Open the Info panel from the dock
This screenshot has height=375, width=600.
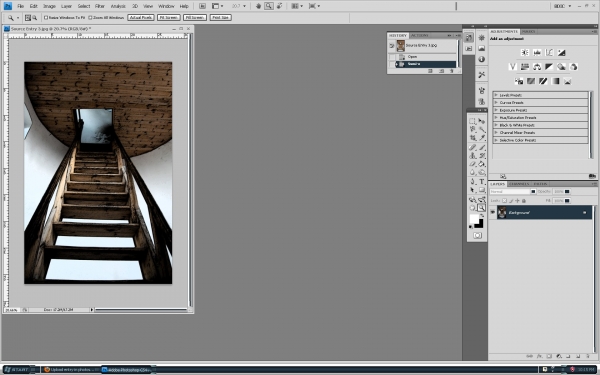[x=482, y=59]
